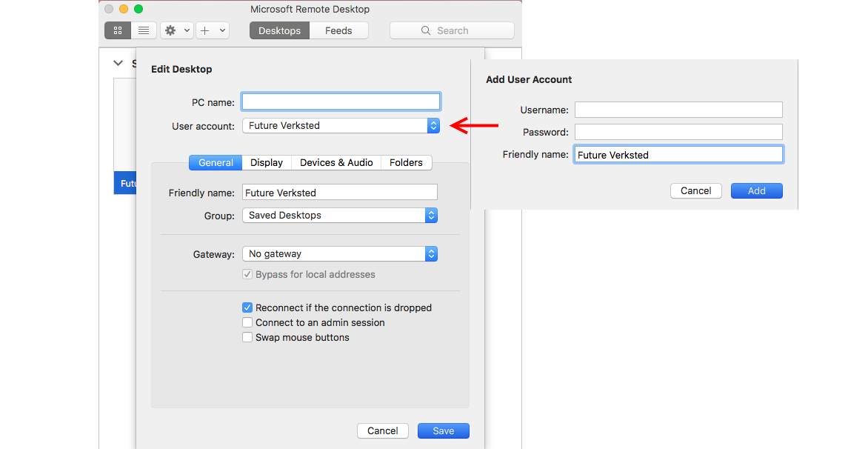Viewport: 868px width, 449px height.
Task: Click Add in Add User Account
Action: coord(757,190)
